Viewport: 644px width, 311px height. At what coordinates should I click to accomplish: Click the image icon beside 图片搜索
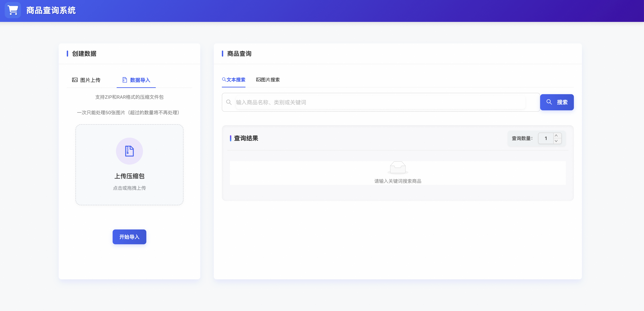coord(258,80)
